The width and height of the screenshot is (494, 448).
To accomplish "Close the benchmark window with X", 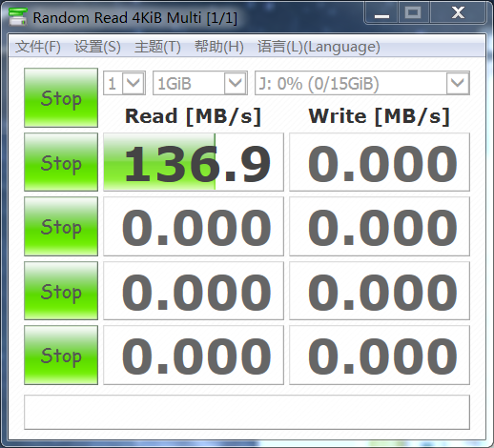I will pyautogui.click(x=458, y=13).
